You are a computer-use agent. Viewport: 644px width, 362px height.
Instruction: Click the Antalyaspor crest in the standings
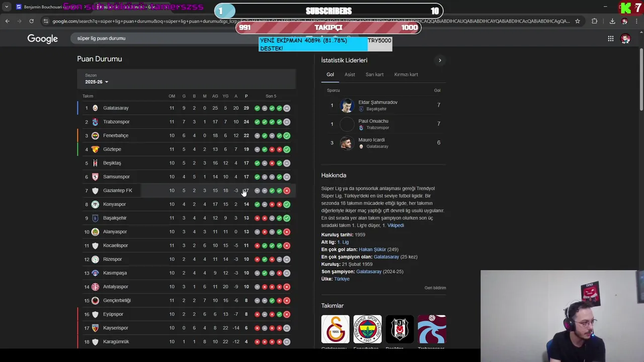click(95, 287)
